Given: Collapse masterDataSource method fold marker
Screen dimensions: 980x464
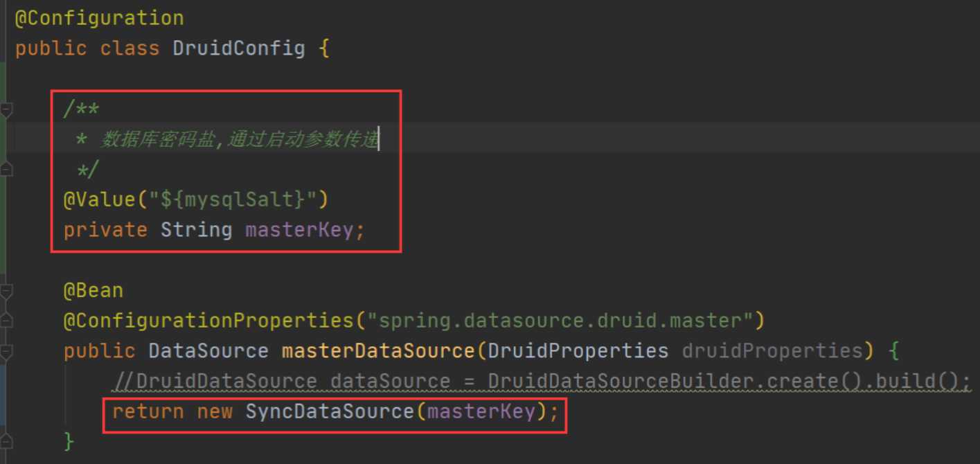Looking at the screenshot, I should (x=6, y=351).
